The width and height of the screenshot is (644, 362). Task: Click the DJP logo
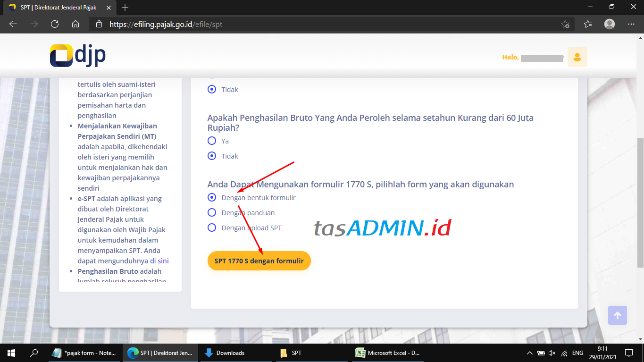click(x=77, y=55)
